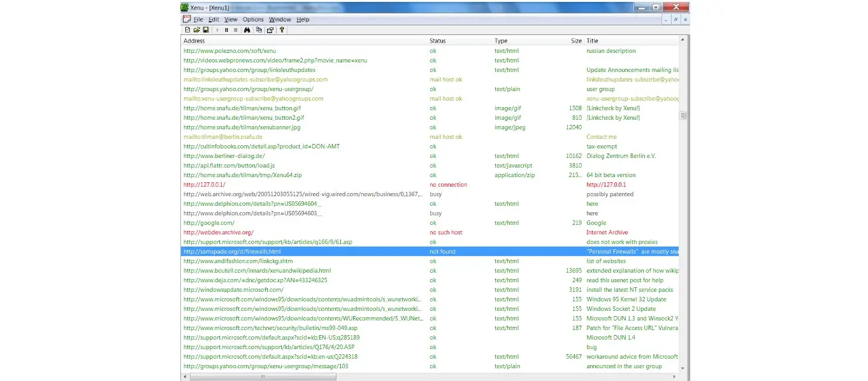Select the web.archive.org wired-vig row

[430, 194]
